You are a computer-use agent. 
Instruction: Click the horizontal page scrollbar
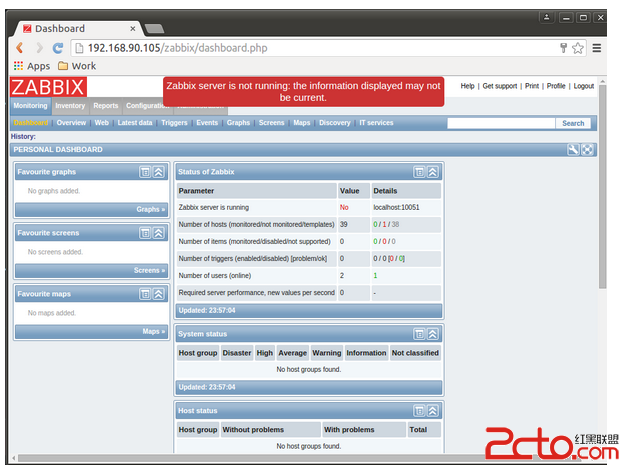(x=298, y=458)
